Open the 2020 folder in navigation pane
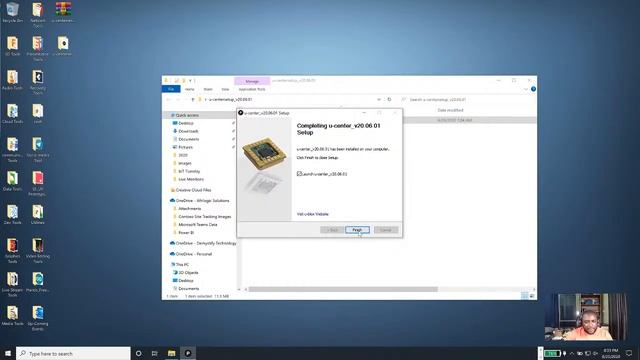This screenshot has height=360, width=640. click(x=182, y=156)
